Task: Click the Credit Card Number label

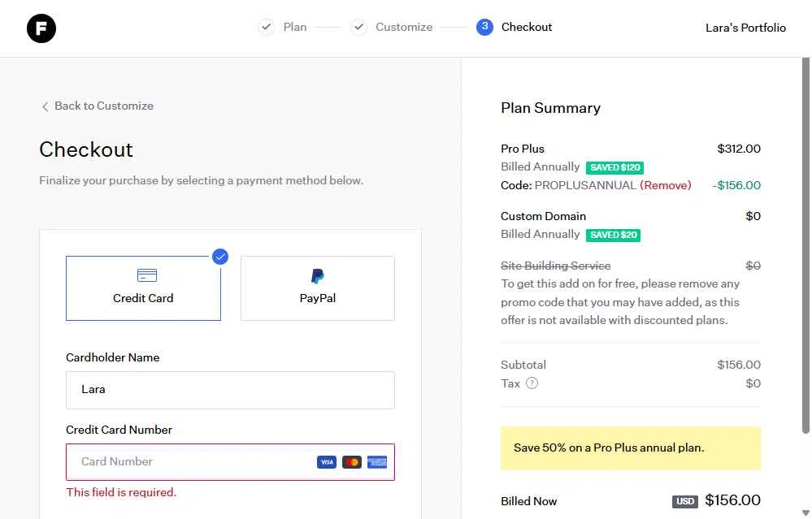Action: (x=119, y=430)
